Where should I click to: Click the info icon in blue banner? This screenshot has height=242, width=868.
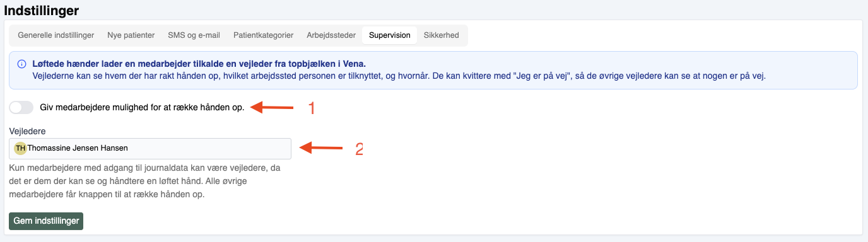pos(21,64)
